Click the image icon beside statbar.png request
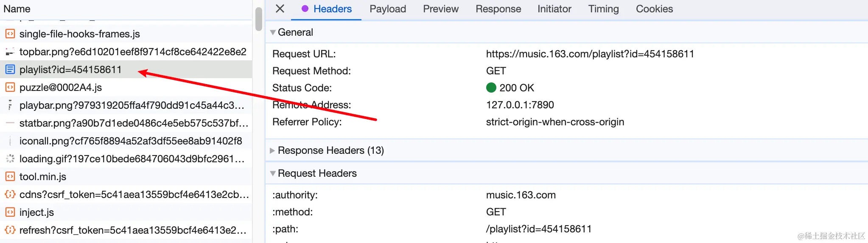 (x=10, y=123)
